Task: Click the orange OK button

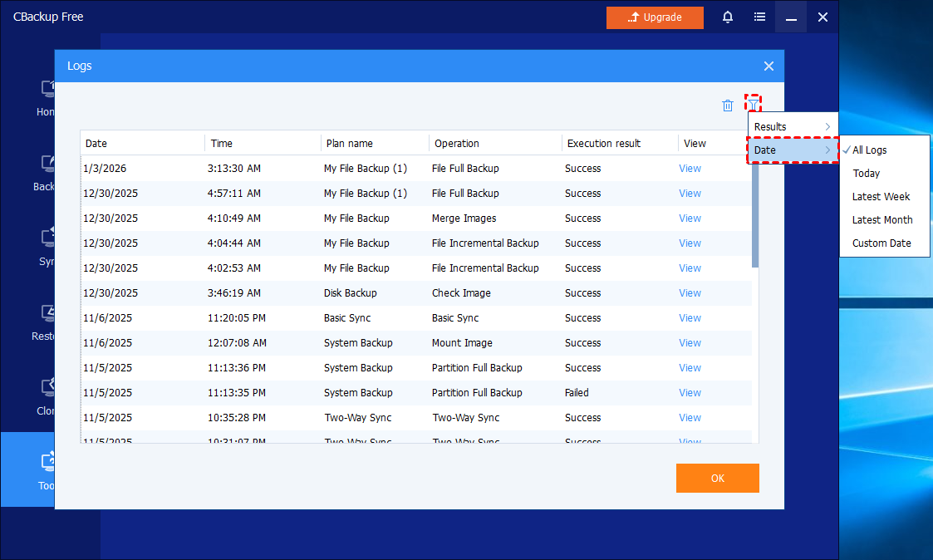Action: (x=717, y=478)
